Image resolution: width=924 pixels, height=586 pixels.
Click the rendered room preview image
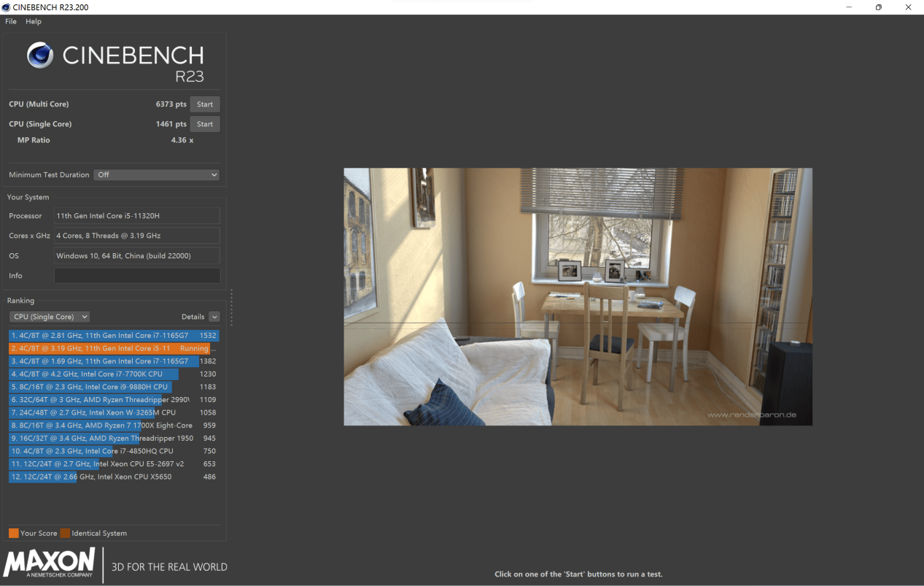coord(578,297)
